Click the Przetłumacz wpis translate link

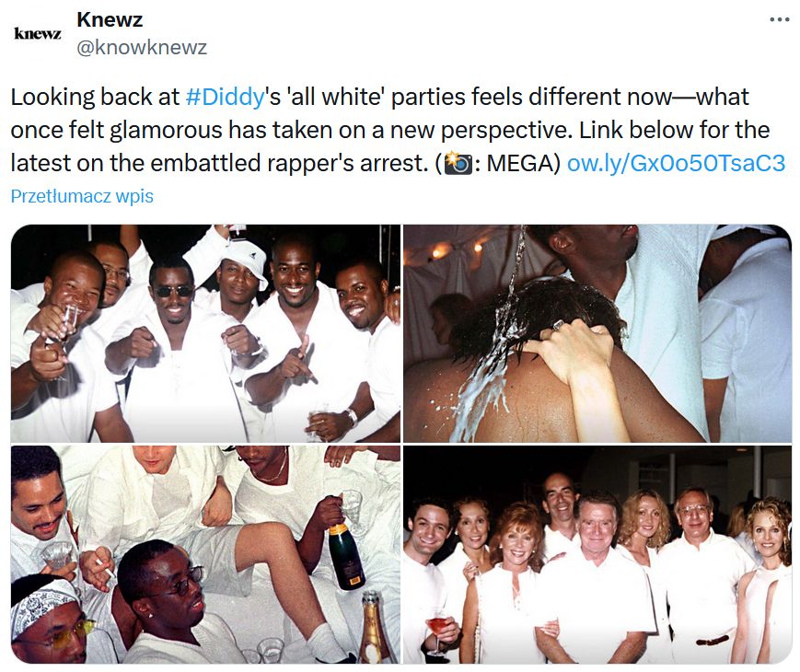pyautogui.click(x=82, y=196)
